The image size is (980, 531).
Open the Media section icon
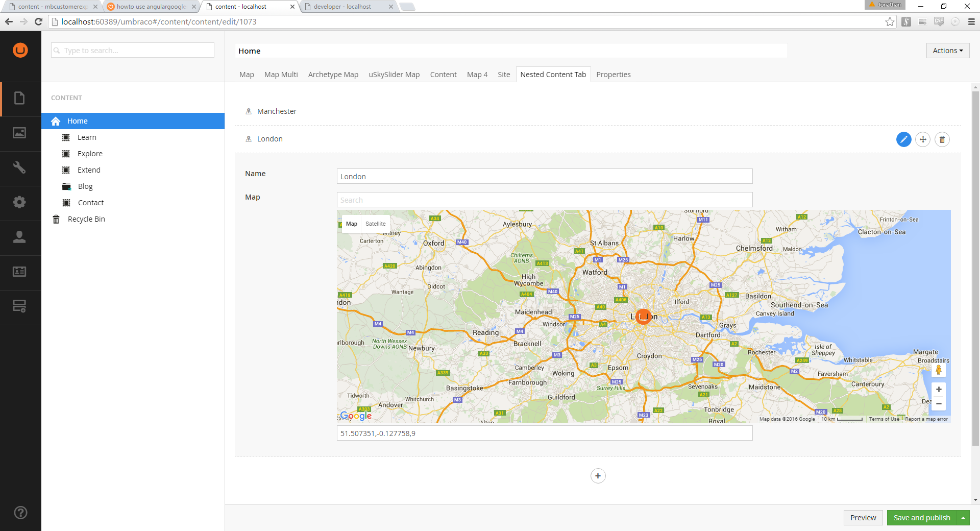tap(19, 133)
